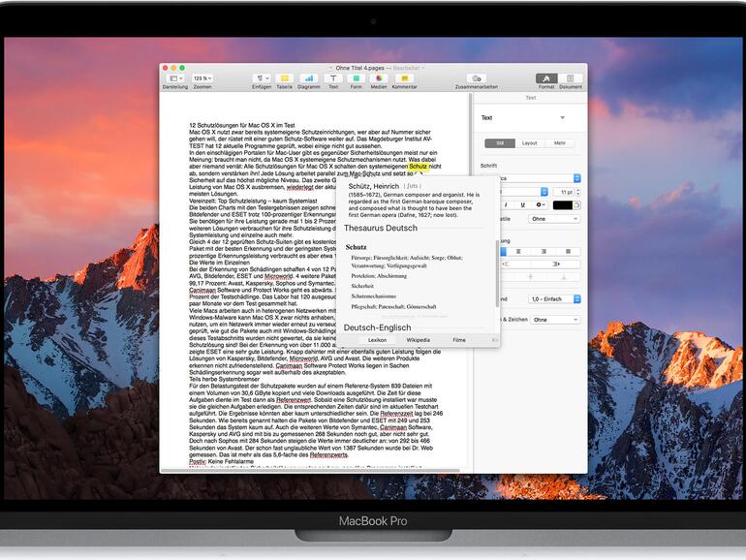Open the line spacing 1,0 - Einfach dropdown
Viewport: 746px width, 560px height.
[x=554, y=299]
